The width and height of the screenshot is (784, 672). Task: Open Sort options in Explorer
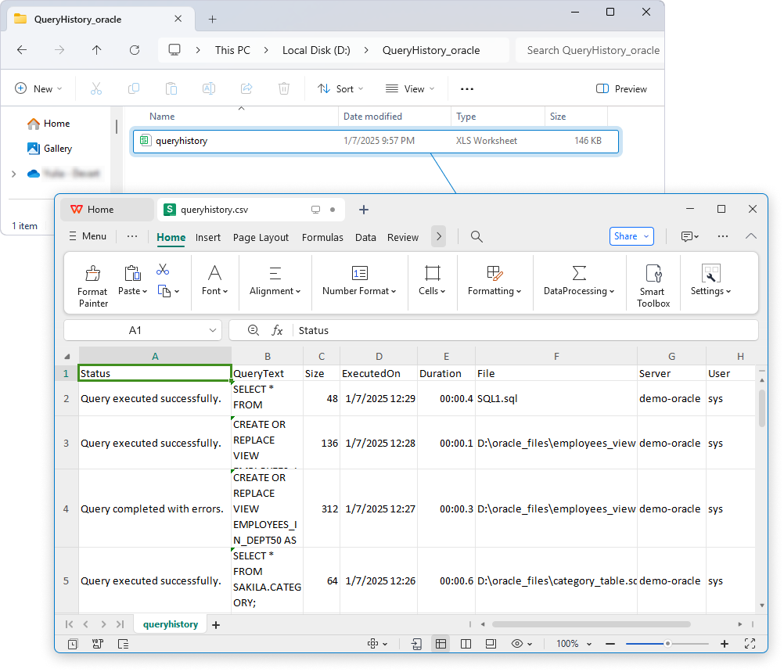point(340,88)
